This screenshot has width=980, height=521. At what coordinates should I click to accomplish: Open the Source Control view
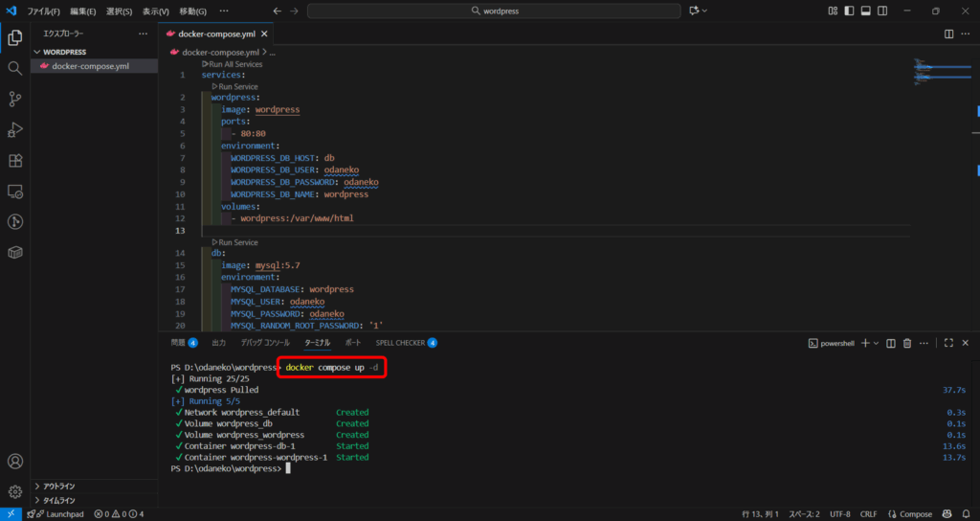point(14,100)
